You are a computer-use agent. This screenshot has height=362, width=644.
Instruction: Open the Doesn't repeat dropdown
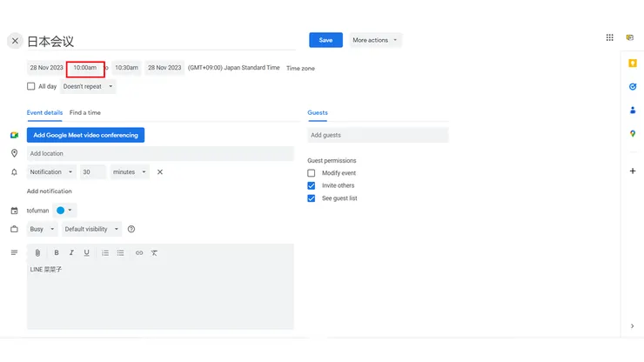point(88,86)
